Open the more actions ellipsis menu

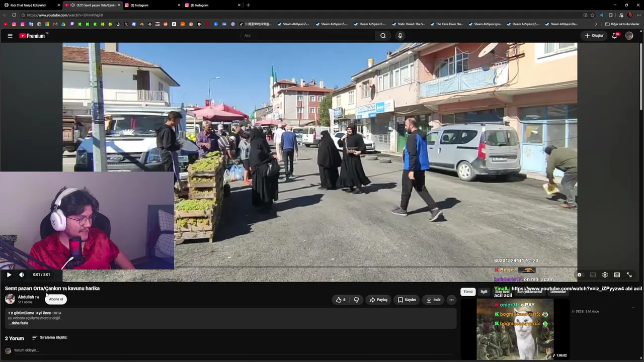pyautogui.click(x=451, y=300)
